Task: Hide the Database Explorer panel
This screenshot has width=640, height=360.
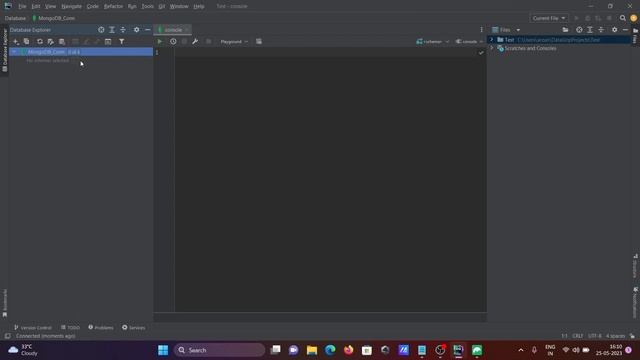Action: 147,30
